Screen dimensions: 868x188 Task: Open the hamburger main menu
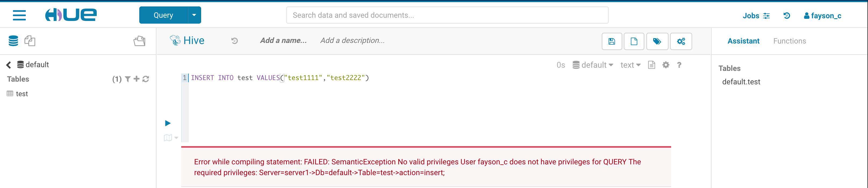[19, 15]
